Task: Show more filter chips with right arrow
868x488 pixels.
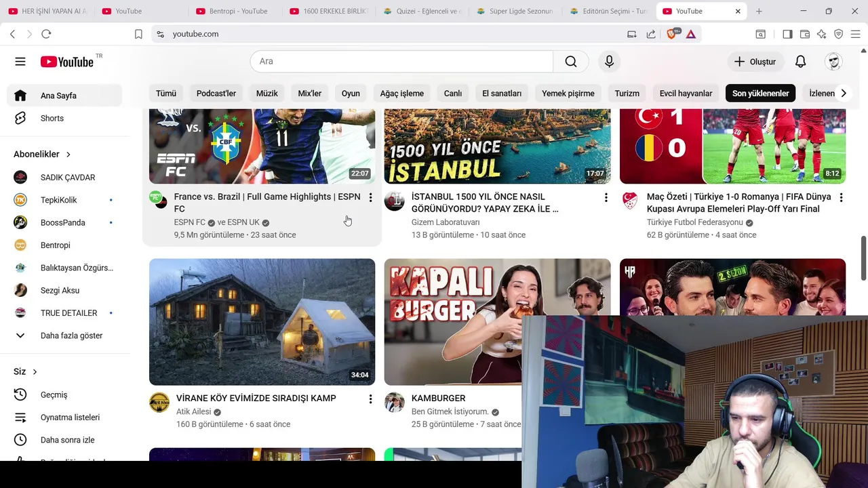Action: [844, 94]
